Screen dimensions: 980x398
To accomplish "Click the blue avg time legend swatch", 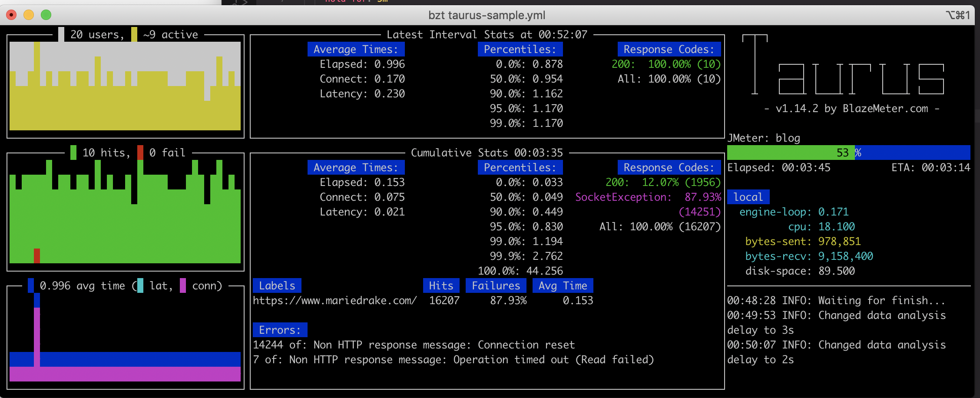I will tap(31, 285).
